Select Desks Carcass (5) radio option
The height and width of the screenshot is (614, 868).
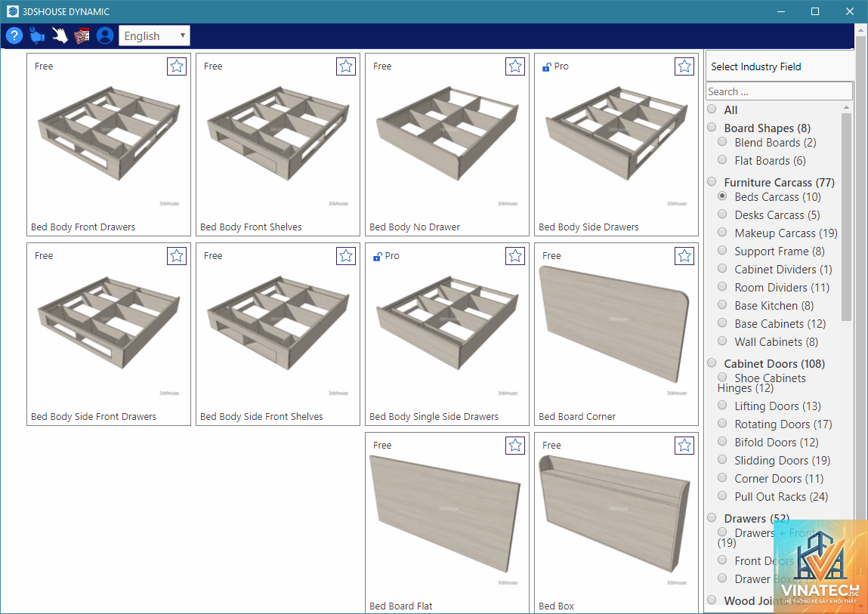click(722, 214)
